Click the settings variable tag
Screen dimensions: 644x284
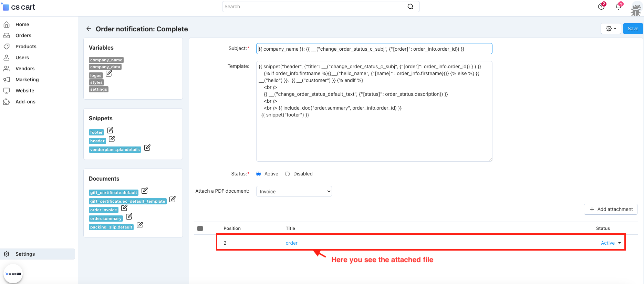pyautogui.click(x=98, y=89)
